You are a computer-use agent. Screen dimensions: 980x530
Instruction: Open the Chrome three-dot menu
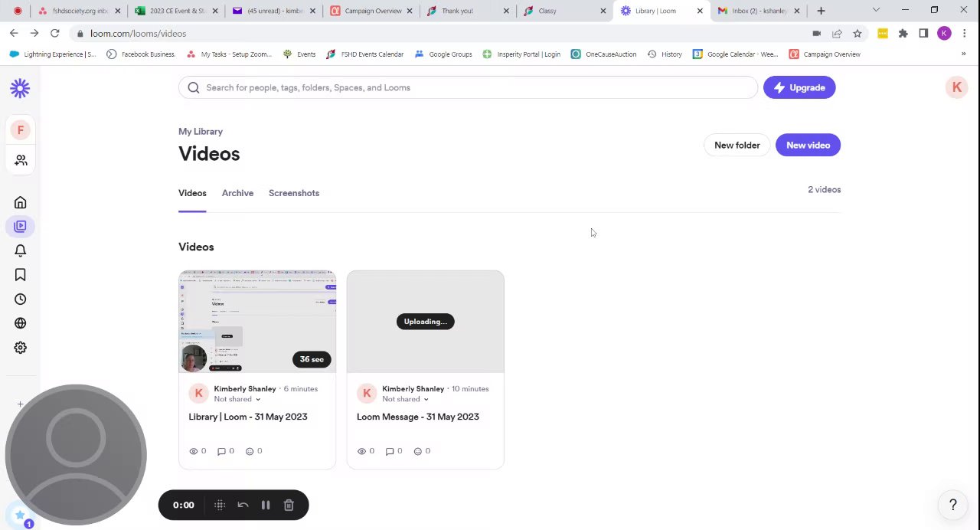click(x=965, y=34)
